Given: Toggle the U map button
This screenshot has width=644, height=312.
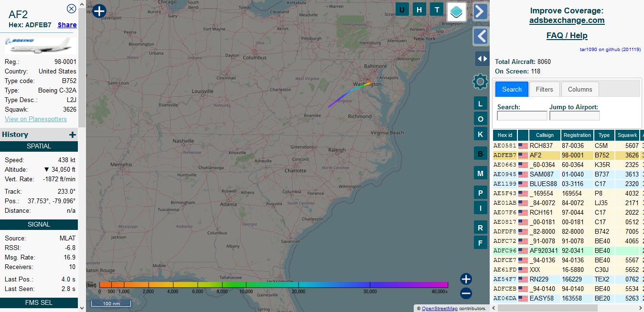Looking at the screenshot, I should pyautogui.click(x=402, y=9).
